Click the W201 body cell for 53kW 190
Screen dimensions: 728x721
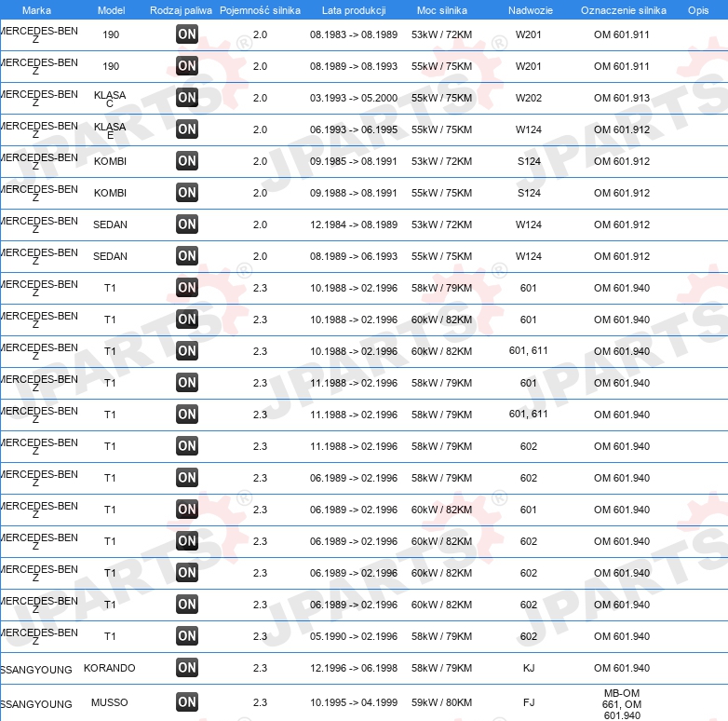click(x=529, y=34)
